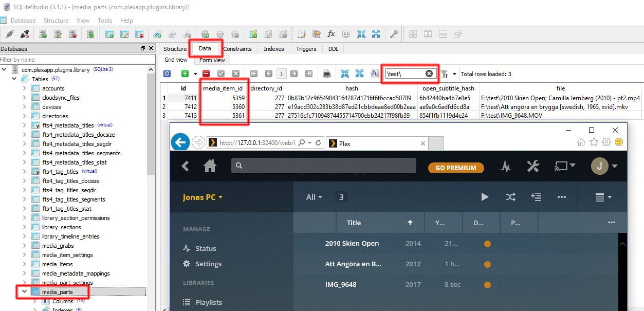Click Connect to database icon
The image size is (644, 311).
(9, 34)
